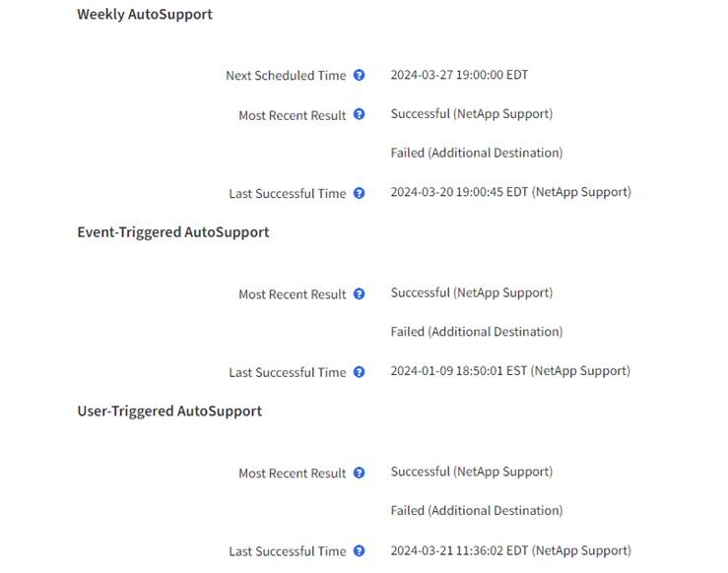
Task: Click help icon beside Next Scheduled Time
Action: [360, 75]
